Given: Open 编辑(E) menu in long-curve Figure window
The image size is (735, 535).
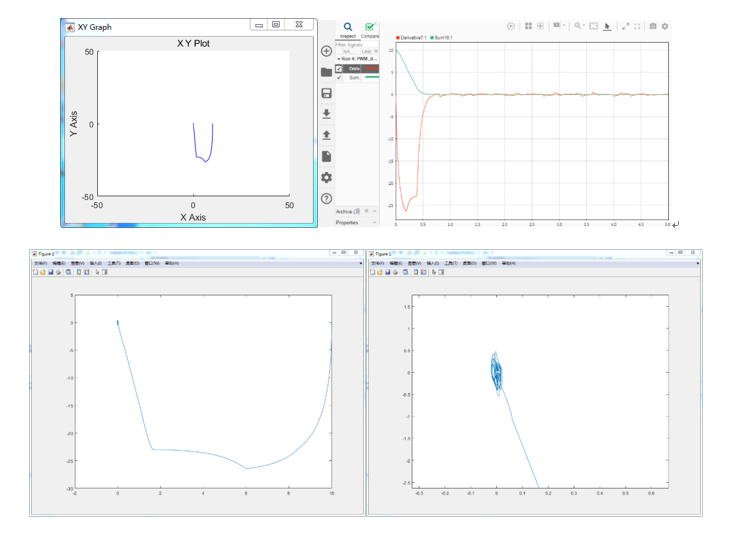Looking at the screenshot, I should [59, 263].
